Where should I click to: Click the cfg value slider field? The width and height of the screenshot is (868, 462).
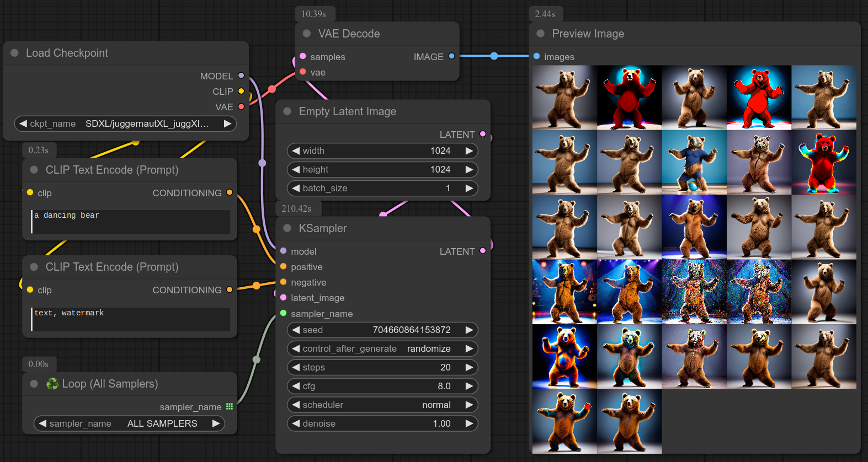coord(382,386)
